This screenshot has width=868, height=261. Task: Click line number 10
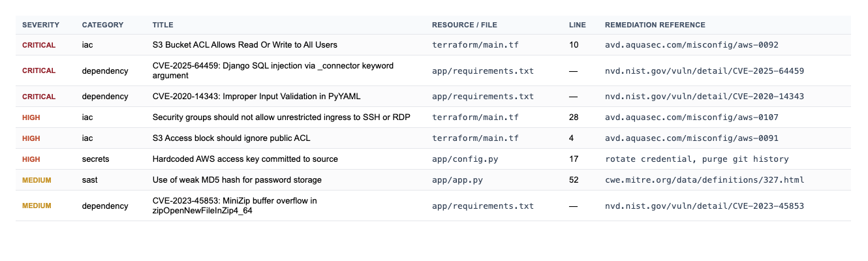[x=574, y=45]
